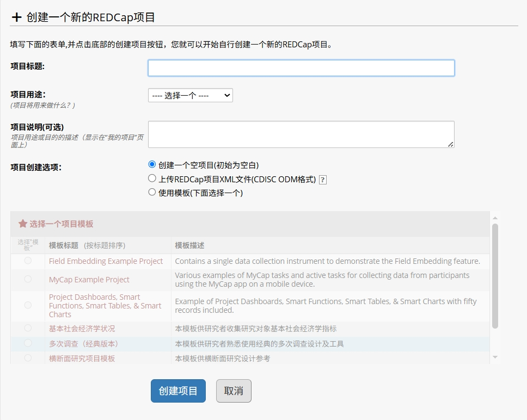Choose 多次调查（经典版本） template radio
Image resolution: width=527 pixels, height=420 pixels.
(28, 343)
